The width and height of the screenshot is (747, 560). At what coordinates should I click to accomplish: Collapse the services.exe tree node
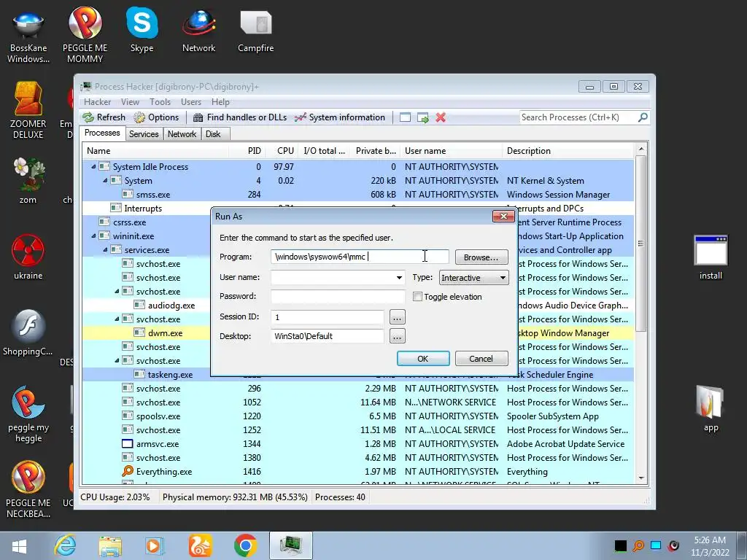click(x=105, y=249)
